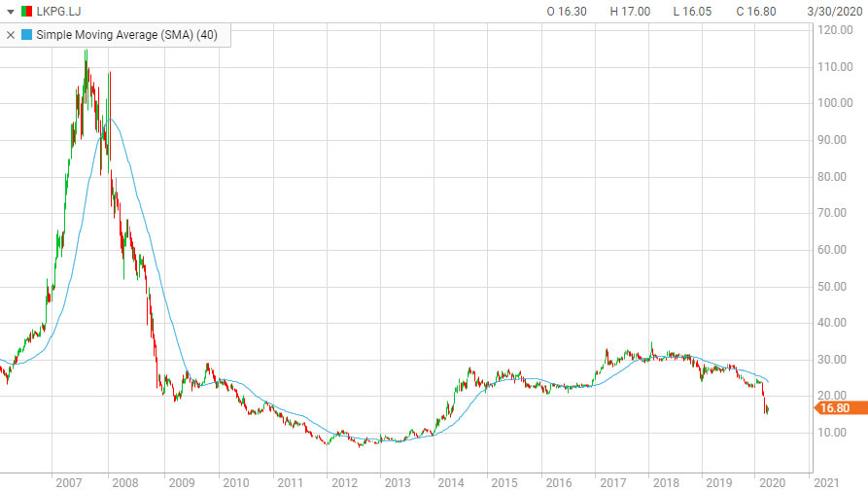The height and width of the screenshot is (490, 868).
Task: Click the 2007 label on time axis
Action: pos(68,482)
